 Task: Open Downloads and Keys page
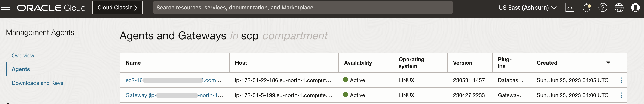click(x=37, y=83)
